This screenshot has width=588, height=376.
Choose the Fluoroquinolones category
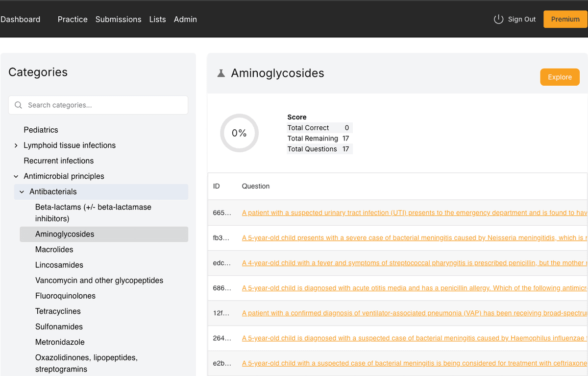(65, 296)
